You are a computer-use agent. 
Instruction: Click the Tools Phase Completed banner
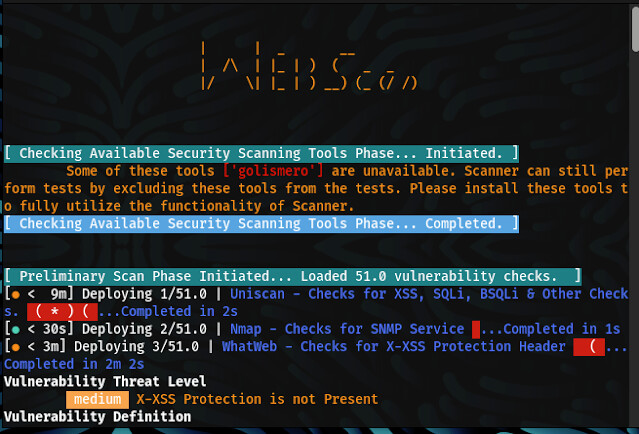click(x=261, y=224)
